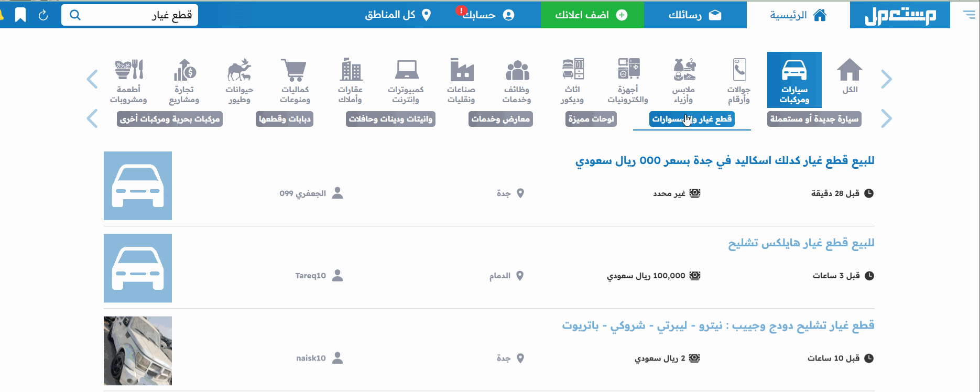This screenshot has width=980, height=392.
Task: Click the green add your ad button
Action: pos(592,15)
